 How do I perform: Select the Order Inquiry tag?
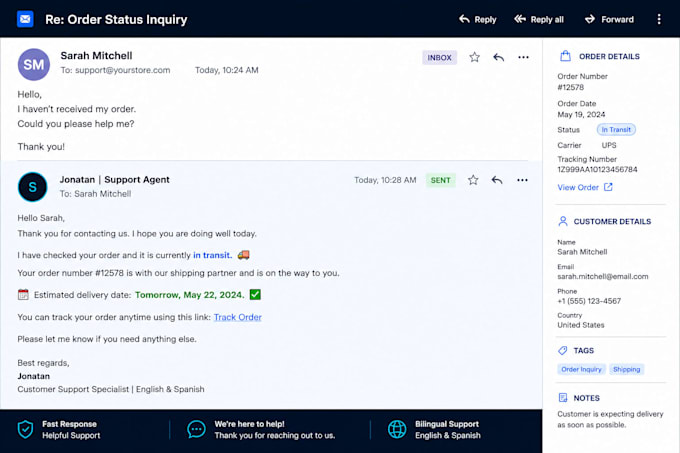point(581,369)
